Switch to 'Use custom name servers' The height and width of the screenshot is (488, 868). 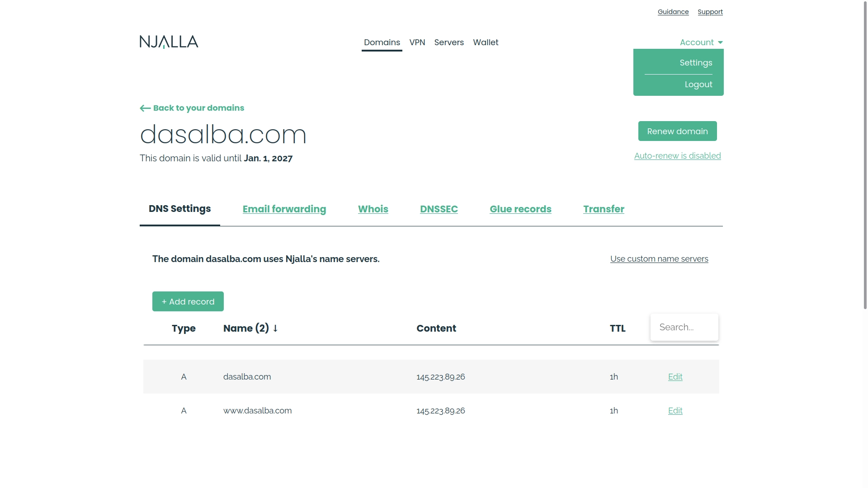659,259
